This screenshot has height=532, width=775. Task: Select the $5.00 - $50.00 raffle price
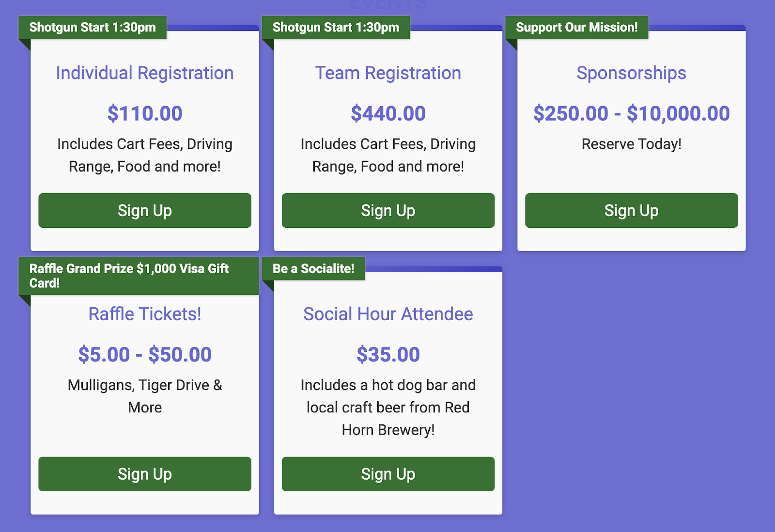point(145,355)
